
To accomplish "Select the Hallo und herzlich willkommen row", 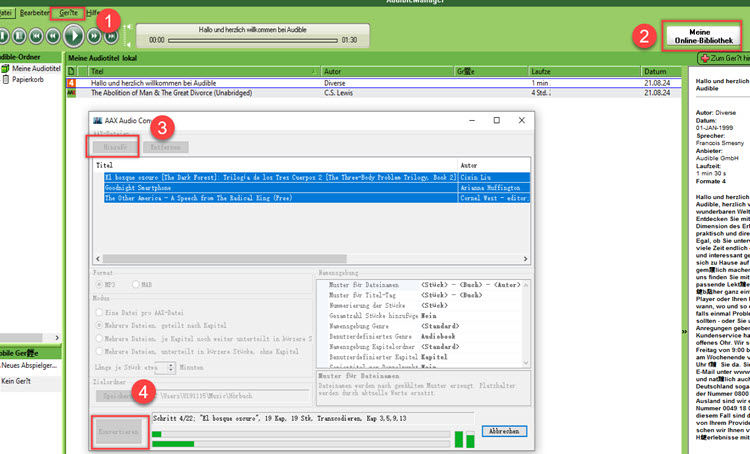I will point(373,83).
